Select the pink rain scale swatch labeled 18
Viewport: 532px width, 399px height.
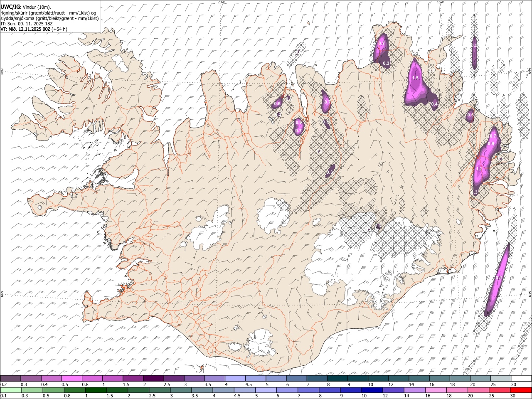pyautogui.click(x=456, y=390)
